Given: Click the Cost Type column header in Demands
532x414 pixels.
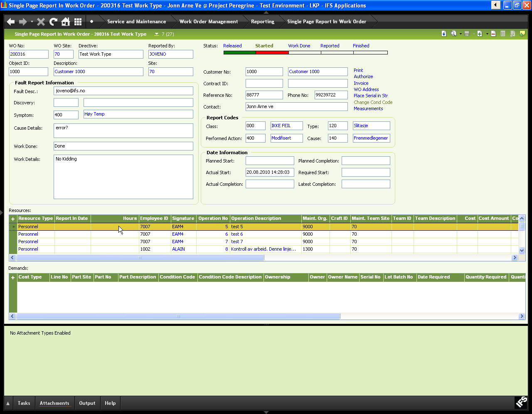Looking at the screenshot, I should tap(33, 277).
